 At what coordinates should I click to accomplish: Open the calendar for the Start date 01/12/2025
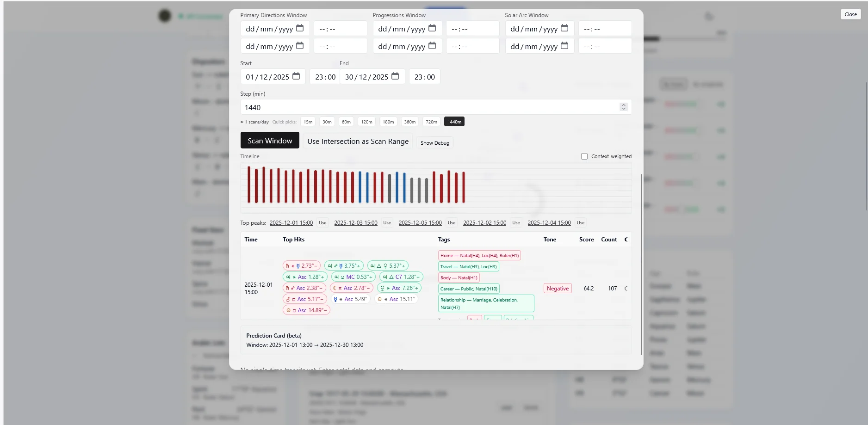point(296,76)
